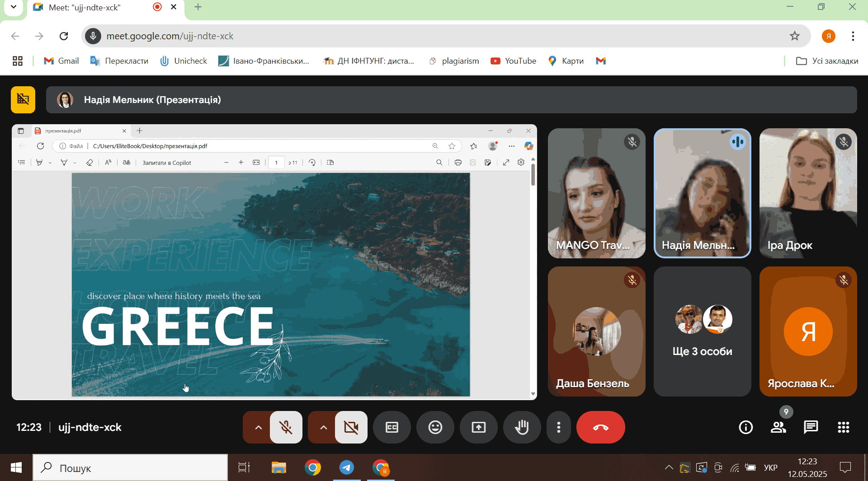Click the taskbar clock 12:23 12.05.2025
This screenshot has height=481, width=868.
(x=807, y=468)
